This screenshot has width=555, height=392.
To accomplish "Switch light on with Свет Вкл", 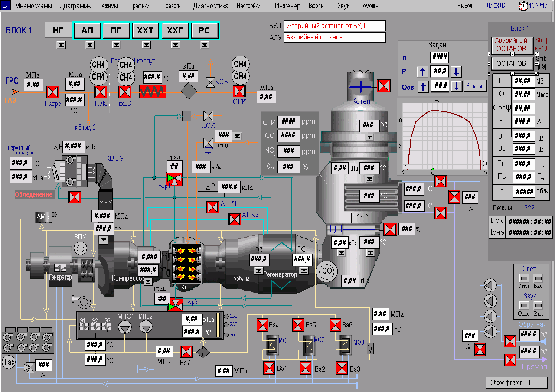I will (x=538, y=278).
